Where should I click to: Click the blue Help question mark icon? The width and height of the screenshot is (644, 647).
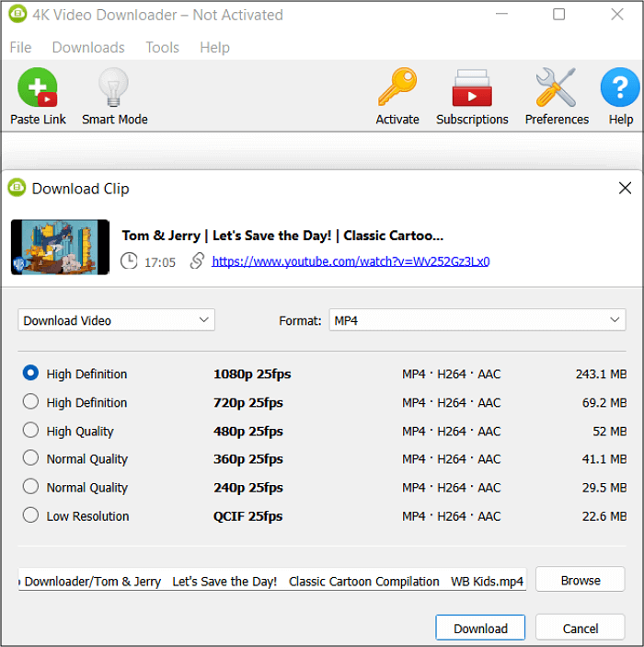point(620,87)
